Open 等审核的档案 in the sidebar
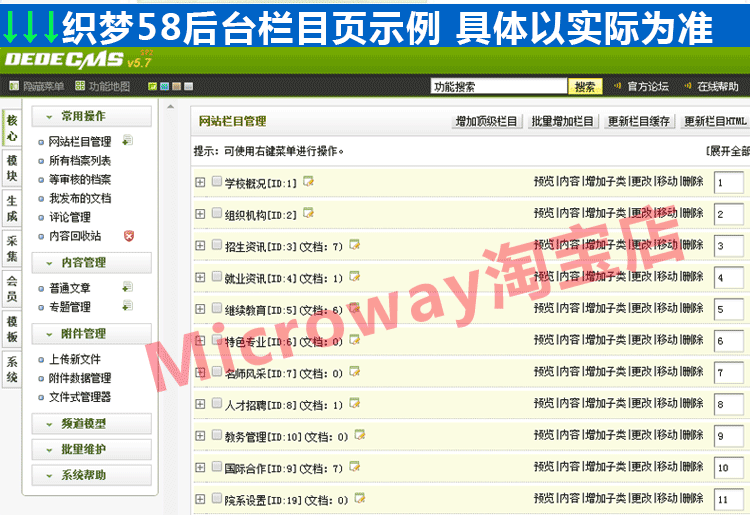Viewport: 750px width, 516px height. click(x=80, y=179)
